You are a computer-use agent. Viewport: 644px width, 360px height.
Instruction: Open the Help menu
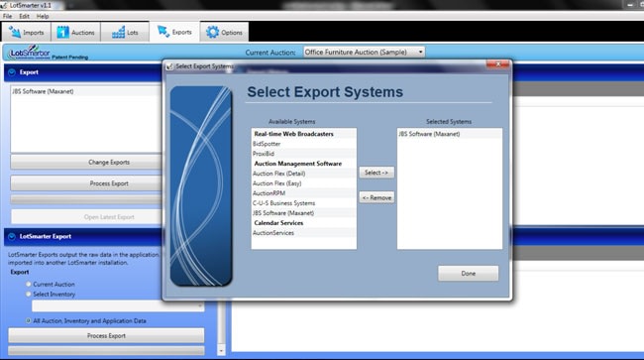(x=43, y=16)
